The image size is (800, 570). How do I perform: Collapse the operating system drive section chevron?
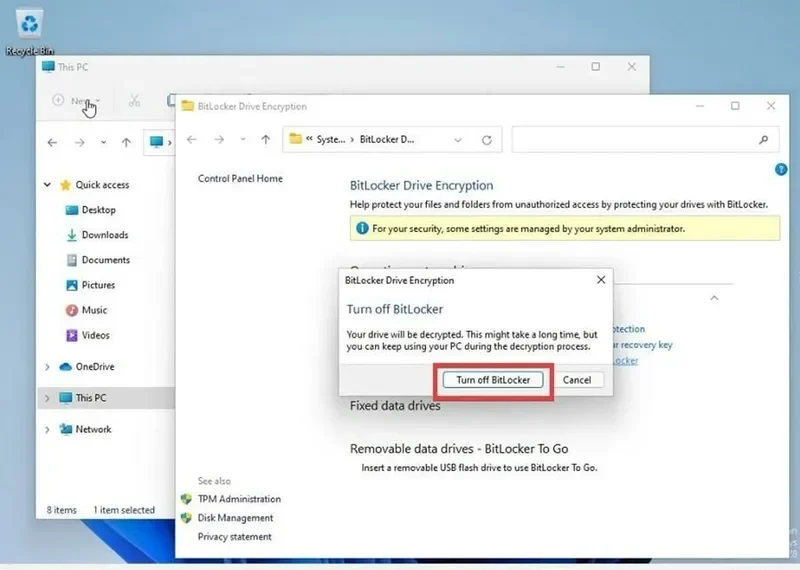coord(714,298)
